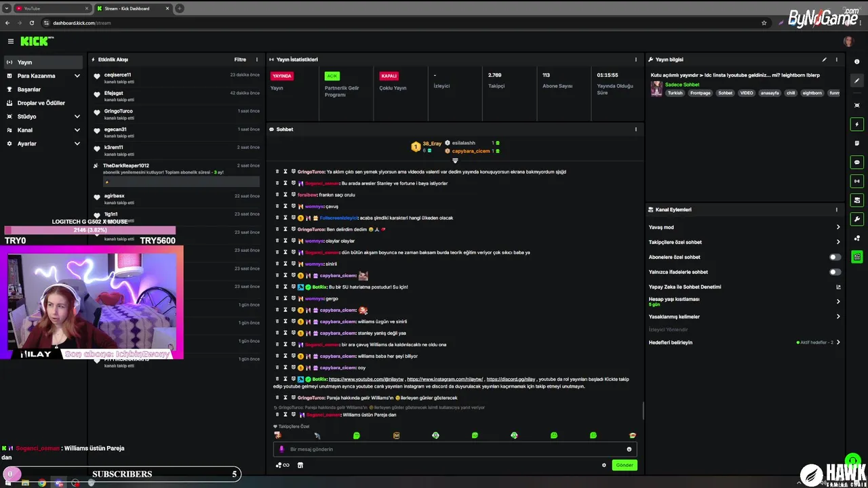Toggle the chat bubble panel icon
Screen dimensions: 868x488
[x=857, y=162]
